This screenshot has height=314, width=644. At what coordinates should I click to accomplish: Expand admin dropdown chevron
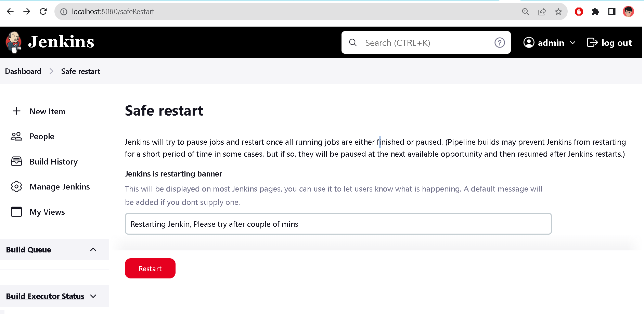pyautogui.click(x=573, y=43)
